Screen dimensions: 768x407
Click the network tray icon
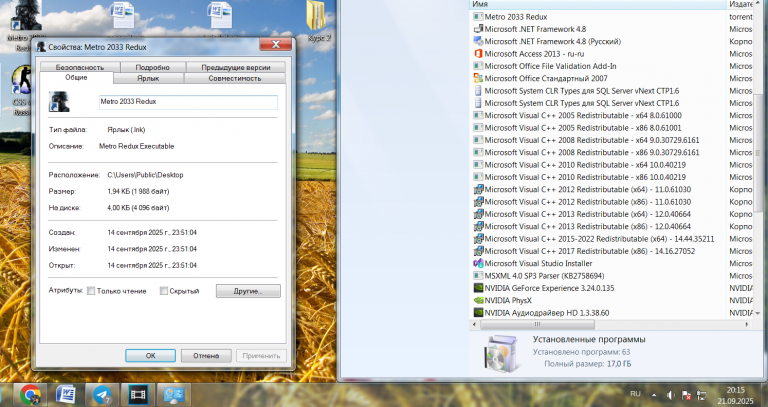pos(702,395)
